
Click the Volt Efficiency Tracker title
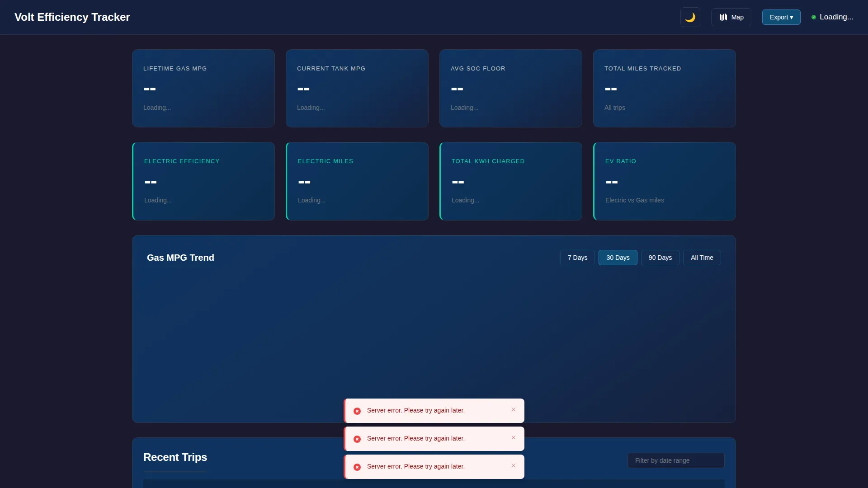(x=72, y=17)
